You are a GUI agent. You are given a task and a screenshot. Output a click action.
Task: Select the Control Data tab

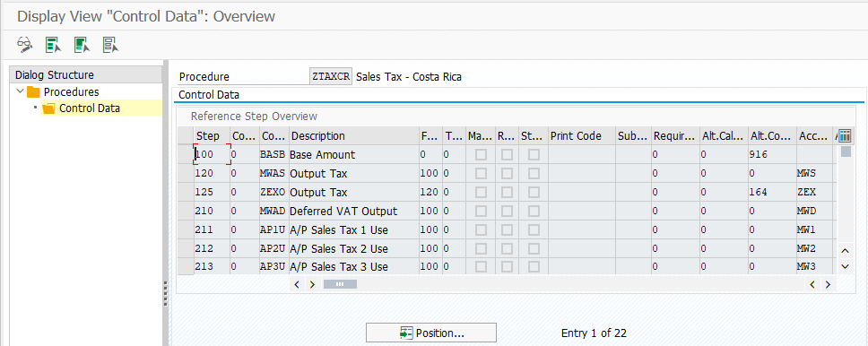209,95
